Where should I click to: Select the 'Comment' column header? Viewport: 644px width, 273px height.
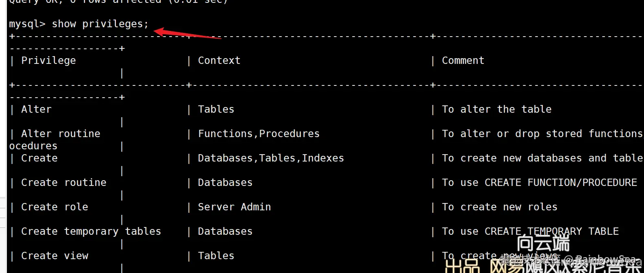(x=463, y=61)
